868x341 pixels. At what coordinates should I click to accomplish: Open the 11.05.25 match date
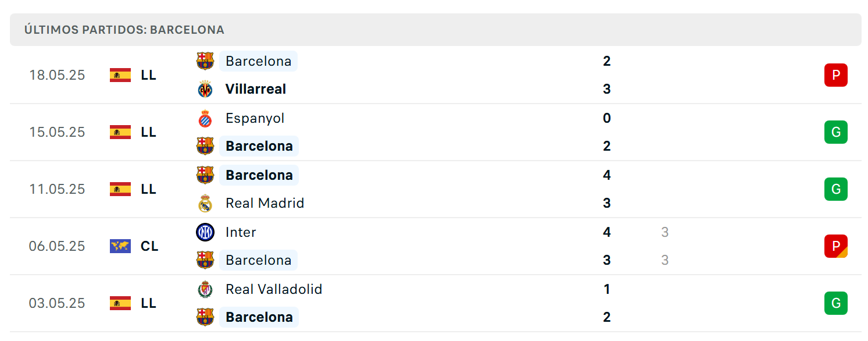(57, 189)
